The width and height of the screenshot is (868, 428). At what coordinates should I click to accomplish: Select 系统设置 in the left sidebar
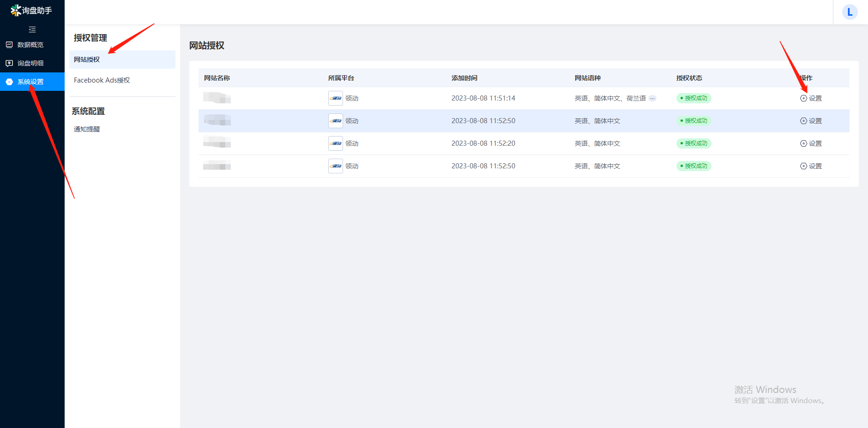[x=30, y=82]
